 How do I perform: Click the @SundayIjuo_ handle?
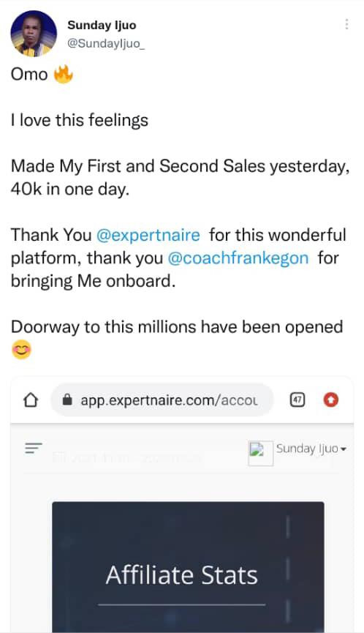tap(106, 44)
